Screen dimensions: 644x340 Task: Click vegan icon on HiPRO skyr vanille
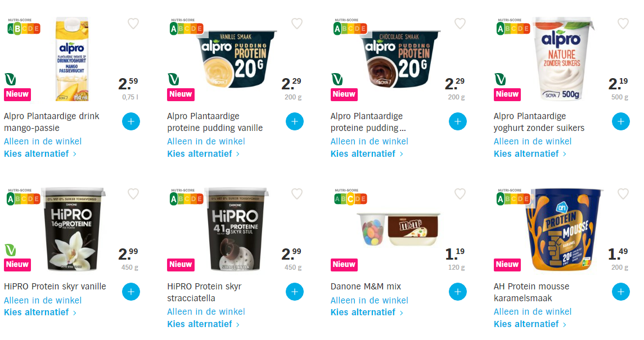[10, 250]
